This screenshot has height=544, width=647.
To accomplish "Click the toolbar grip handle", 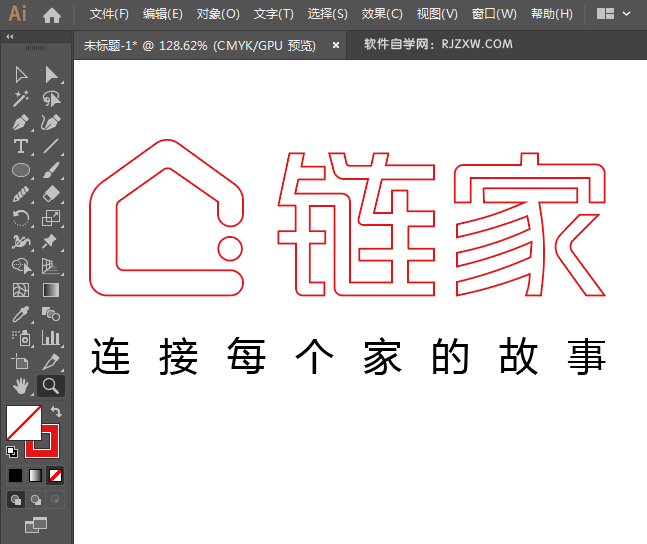I will [35, 48].
